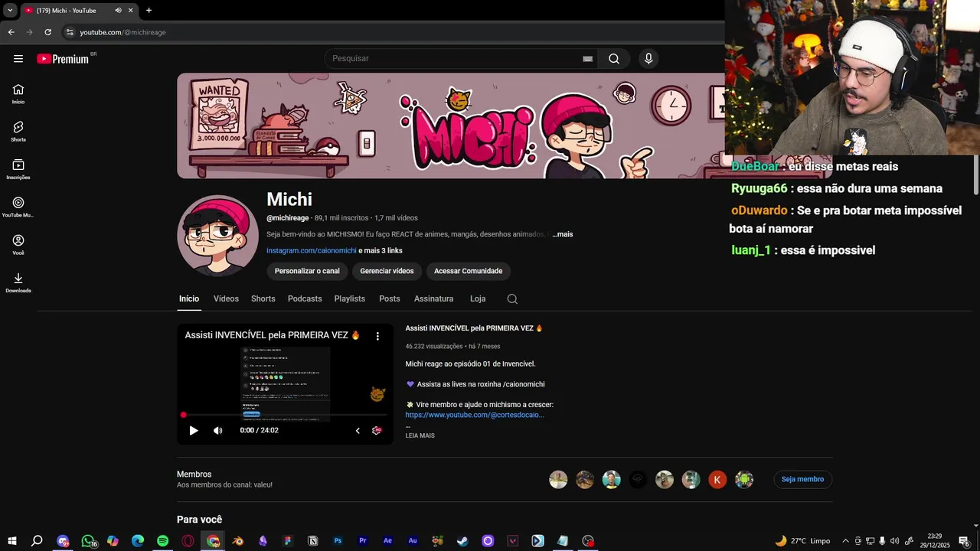Switch to the Podcasts channel tab
Screen dimensions: 980x551
(305, 299)
